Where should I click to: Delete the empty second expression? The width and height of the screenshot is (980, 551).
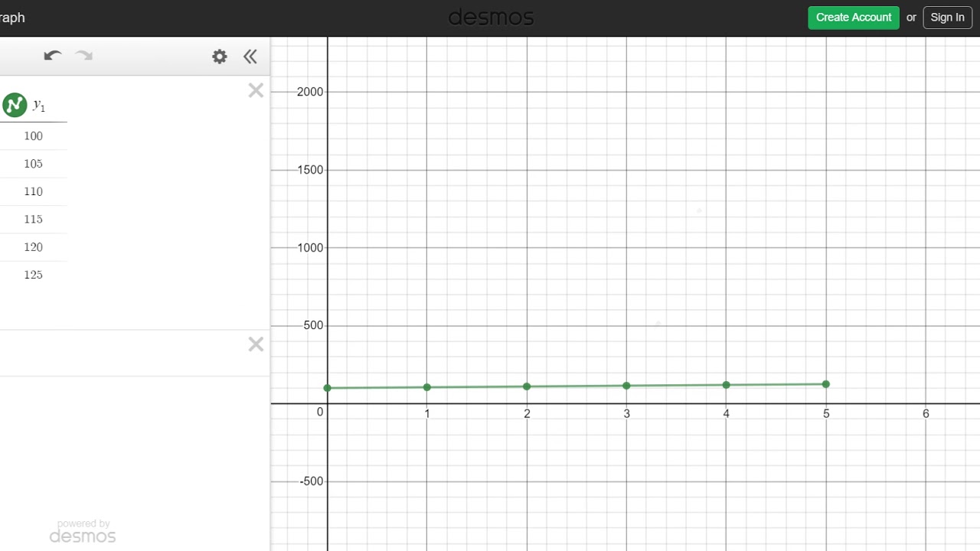(x=256, y=344)
